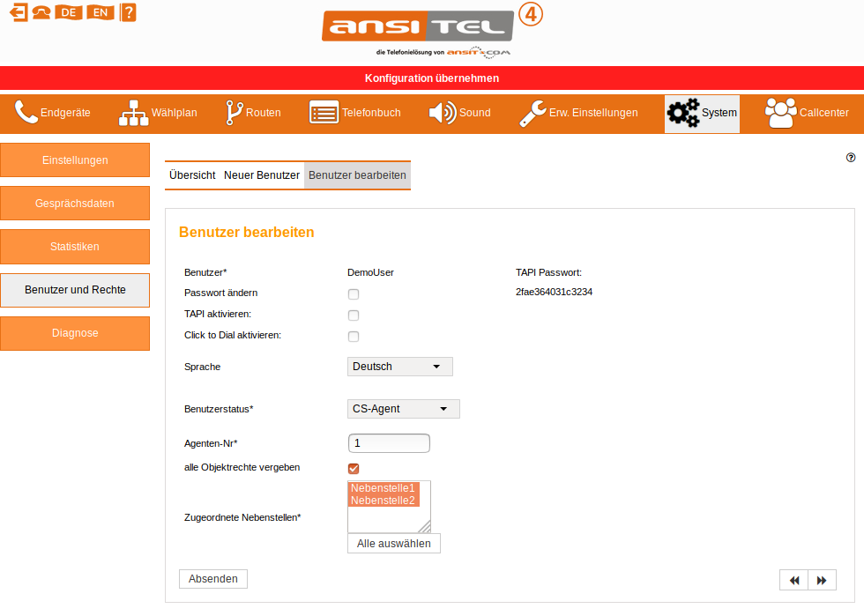Switch language with the DE flag icon
This screenshot has width=864, height=616.
tap(68, 12)
